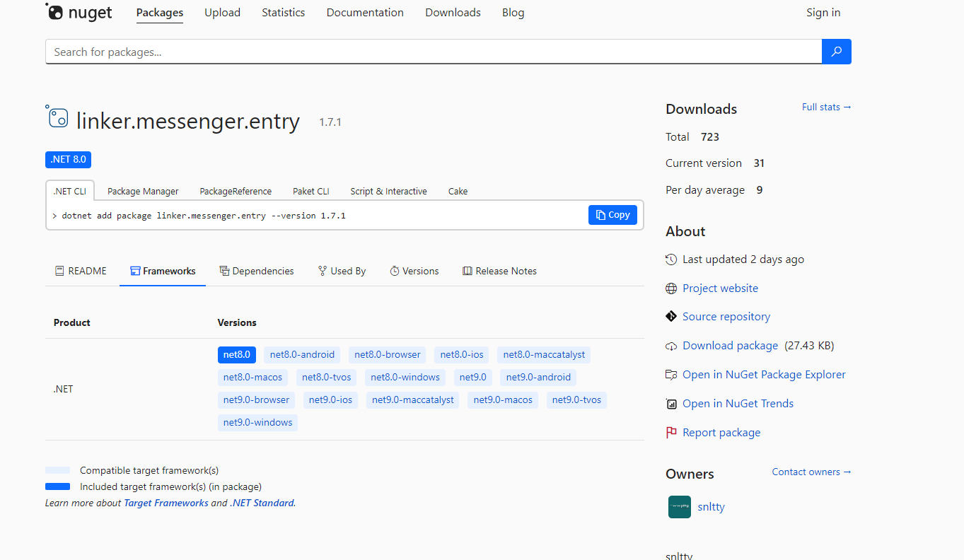This screenshot has height=560, width=964.
Task: Click the cloud download package icon
Action: point(671,346)
